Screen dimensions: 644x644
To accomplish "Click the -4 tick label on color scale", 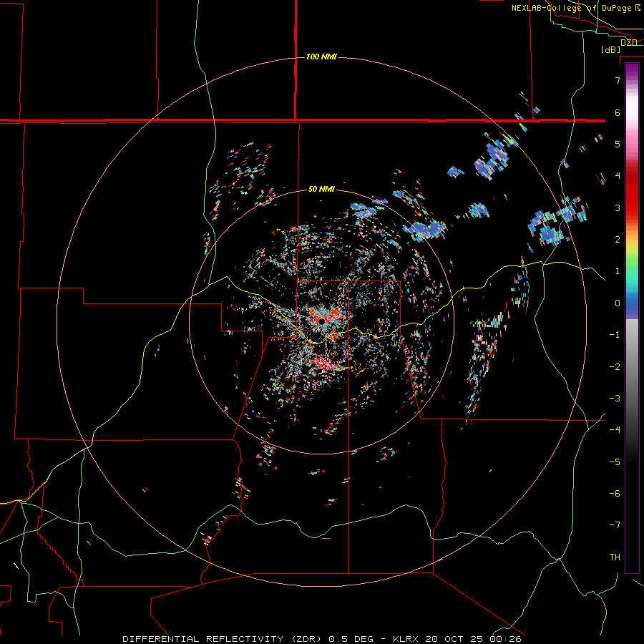I will [x=615, y=430].
